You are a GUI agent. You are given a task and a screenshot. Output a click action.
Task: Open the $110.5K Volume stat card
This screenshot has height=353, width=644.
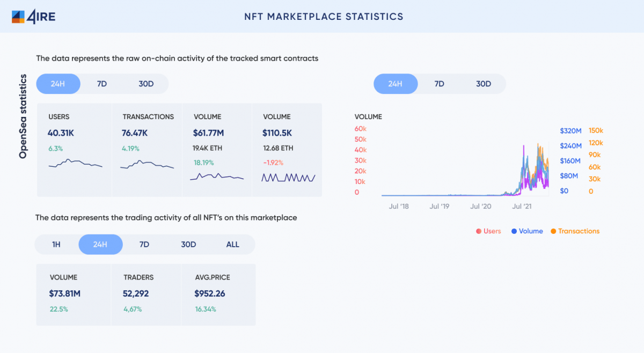[x=287, y=150]
